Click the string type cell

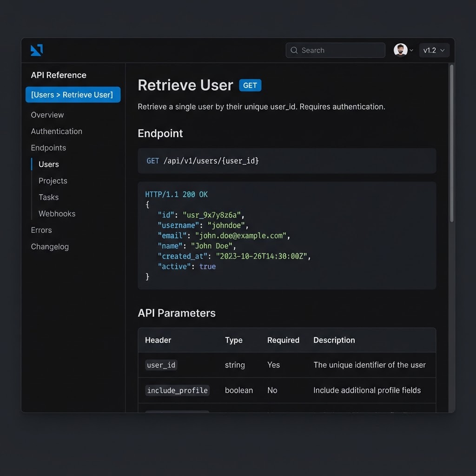tap(235, 365)
